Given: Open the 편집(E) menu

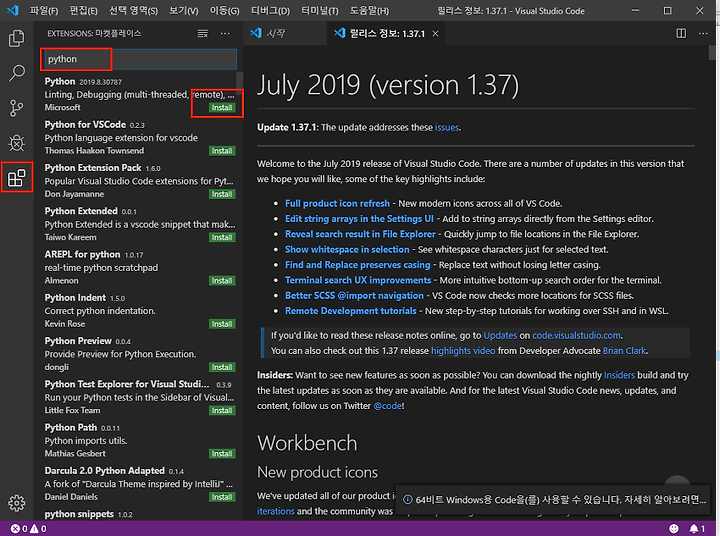Looking at the screenshot, I should coord(83,11).
